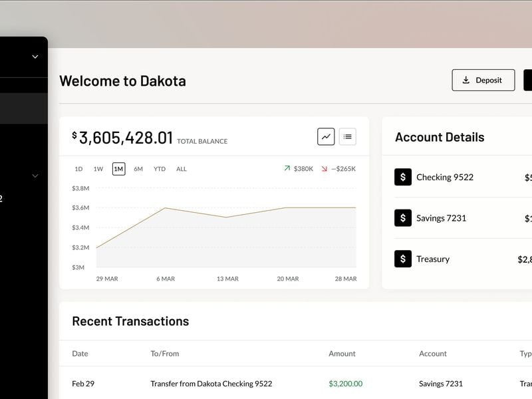Switch to the 1W range tab
This screenshot has width=532, height=399.
pyautogui.click(x=98, y=169)
